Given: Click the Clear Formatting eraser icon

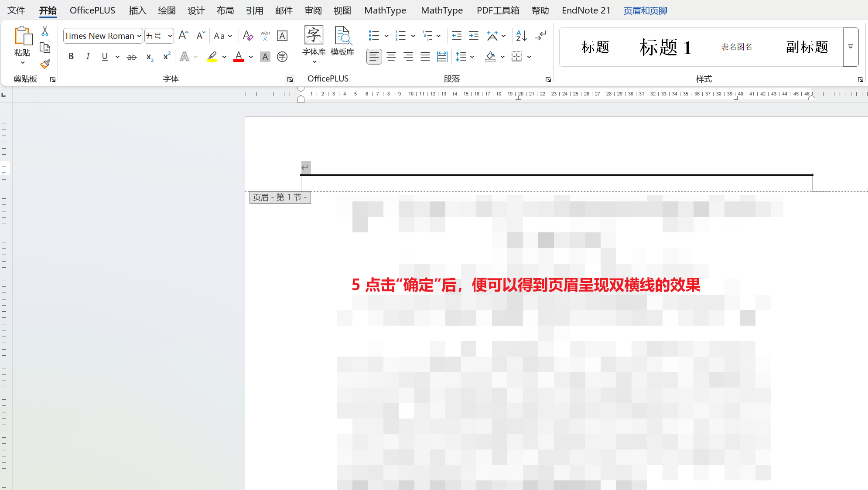Looking at the screenshot, I should tap(248, 36).
